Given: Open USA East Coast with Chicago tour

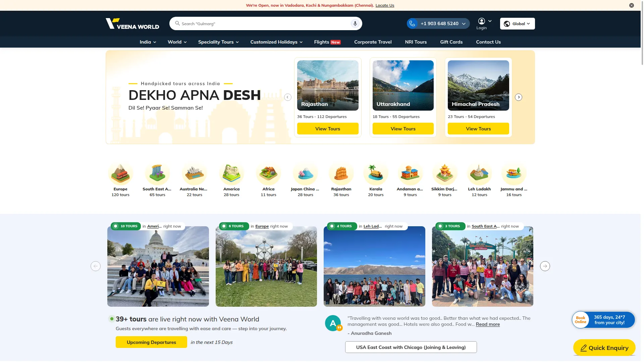Looking at the screenshot, I should (x=411, y=347).
